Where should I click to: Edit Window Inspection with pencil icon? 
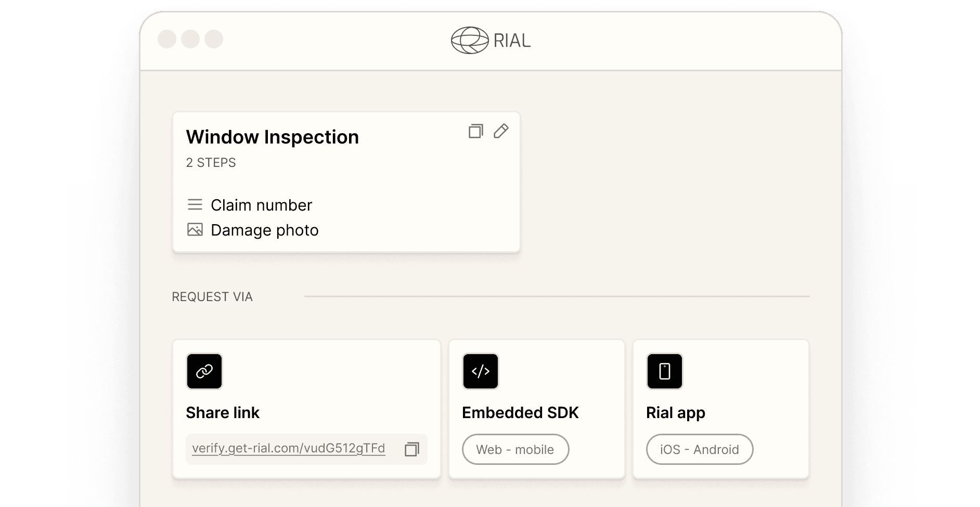coord(501,131)
